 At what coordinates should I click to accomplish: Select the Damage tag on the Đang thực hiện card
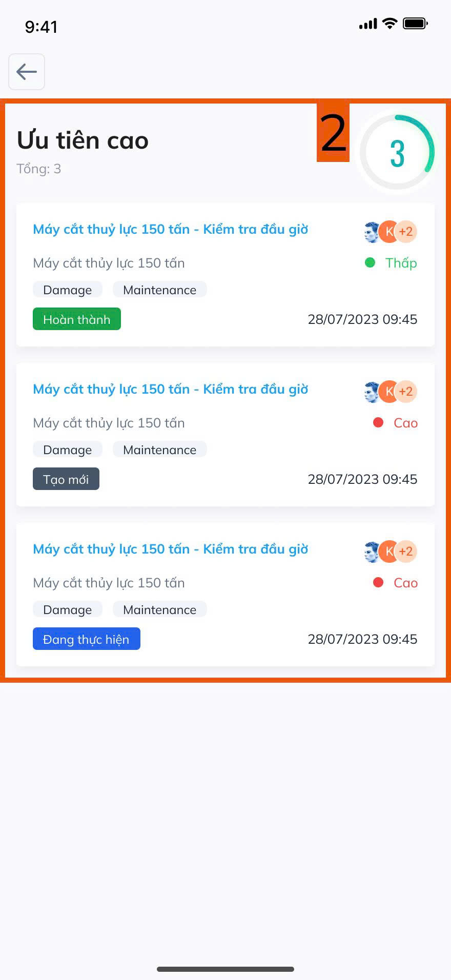(x=68, y=609)
